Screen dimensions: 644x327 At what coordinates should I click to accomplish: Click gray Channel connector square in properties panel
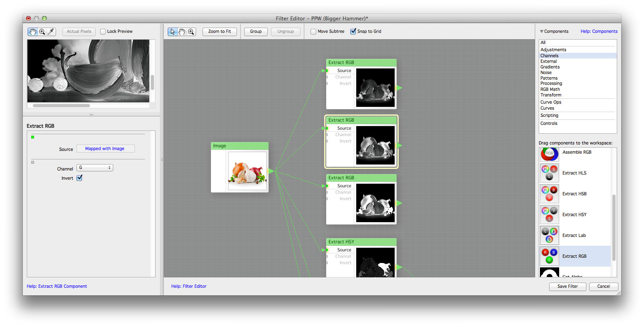33,162
